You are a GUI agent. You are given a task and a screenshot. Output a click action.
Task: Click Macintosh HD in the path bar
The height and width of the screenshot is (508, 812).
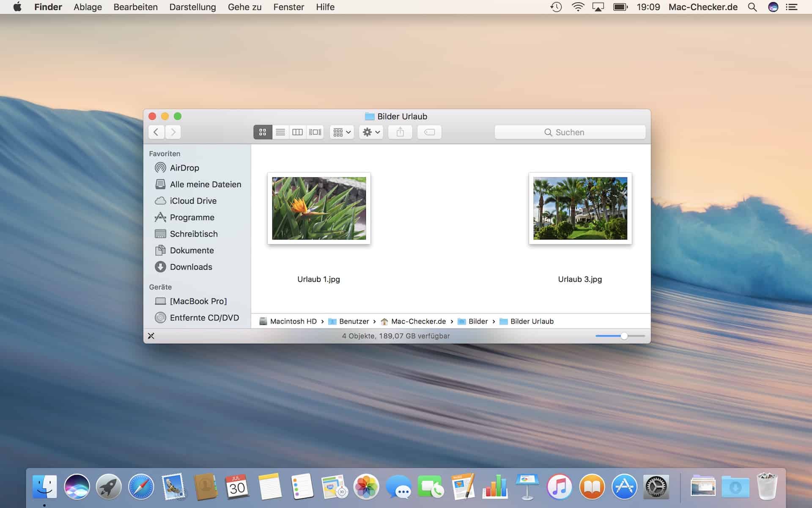pos(288,321)
